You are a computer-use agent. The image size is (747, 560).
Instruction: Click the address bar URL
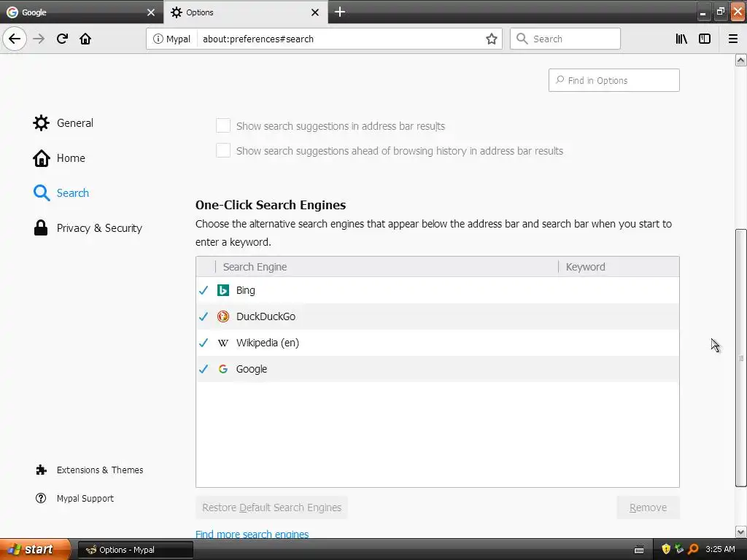pos(258,39)
